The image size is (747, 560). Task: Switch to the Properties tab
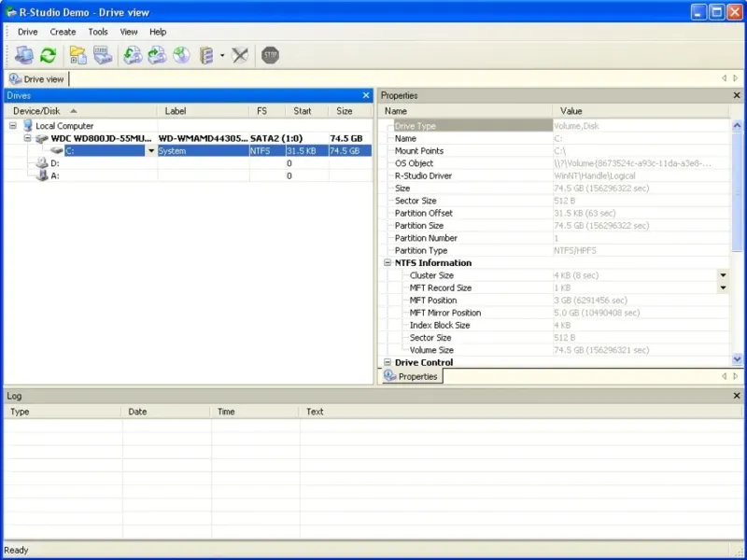(x=411, y=376)
